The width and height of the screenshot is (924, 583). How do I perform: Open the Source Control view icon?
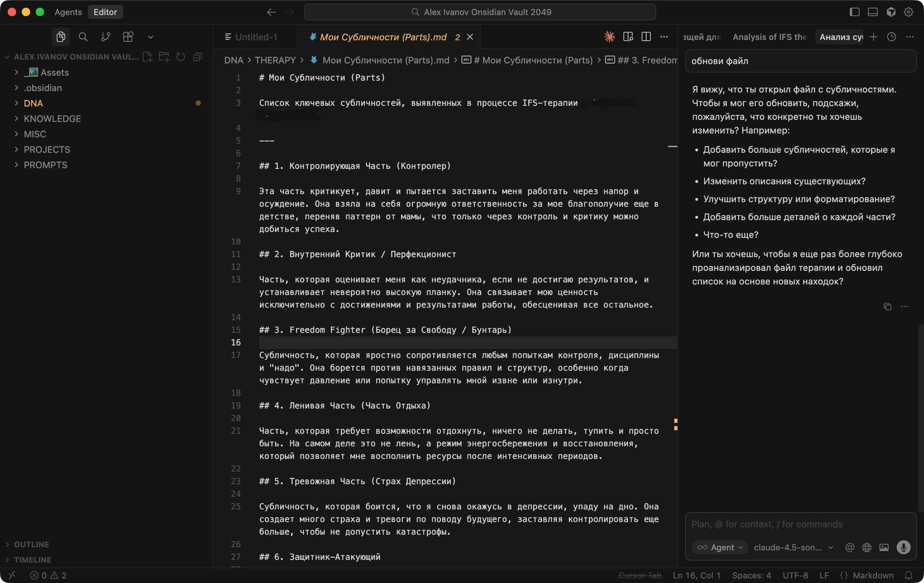(x=105, y=37)
